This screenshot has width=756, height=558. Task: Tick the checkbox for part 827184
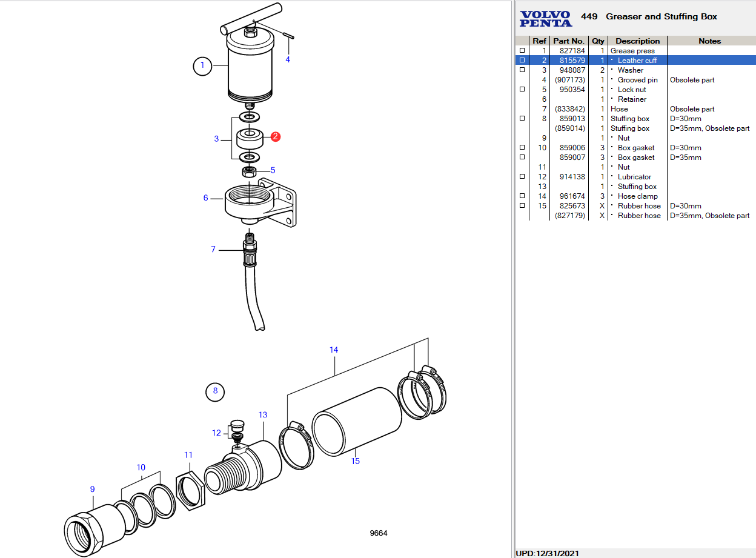[x=522, y=51]
